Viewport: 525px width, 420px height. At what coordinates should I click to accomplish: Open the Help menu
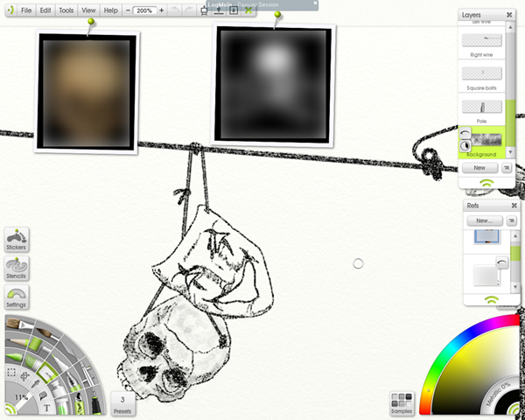(x=110, y=10)
